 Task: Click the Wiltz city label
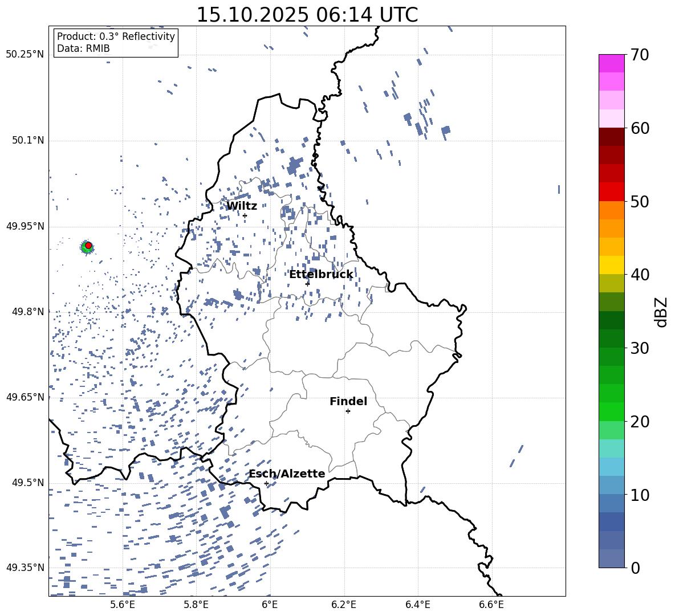(x=242, y=206)
